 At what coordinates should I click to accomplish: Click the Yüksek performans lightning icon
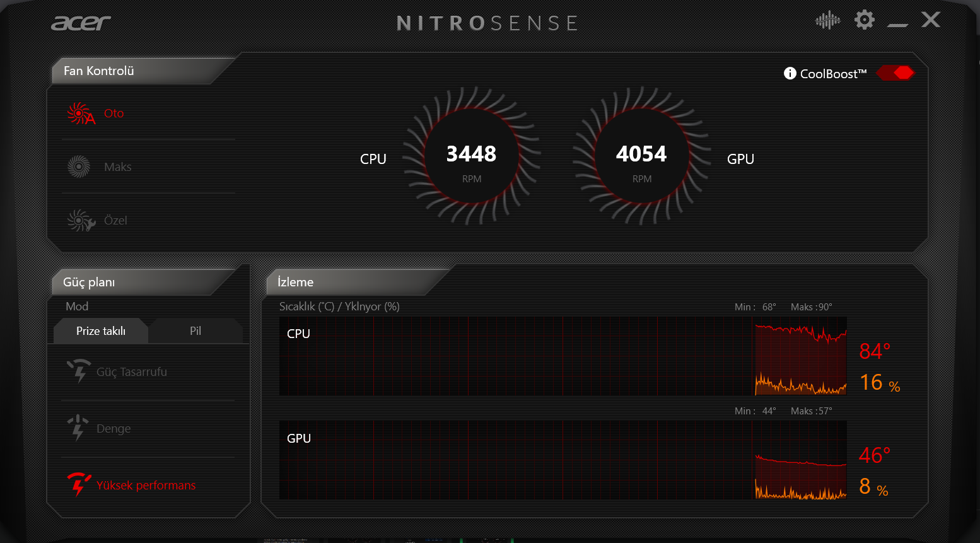pos(79,484)
